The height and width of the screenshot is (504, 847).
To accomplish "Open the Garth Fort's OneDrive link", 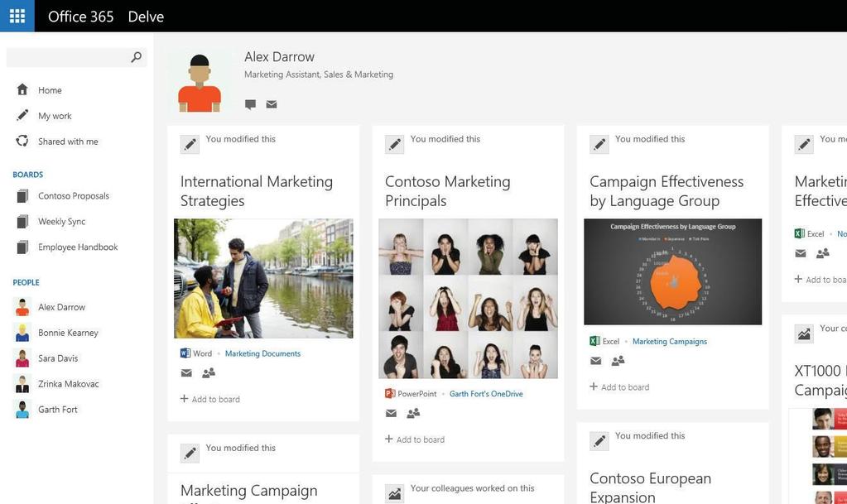I will [x=486, y=394].
